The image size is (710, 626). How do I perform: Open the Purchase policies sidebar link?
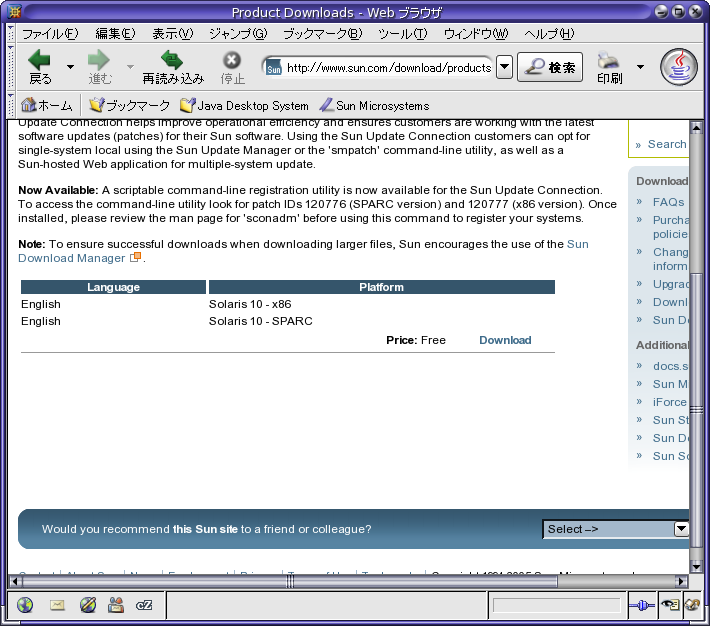click(671, 227)
